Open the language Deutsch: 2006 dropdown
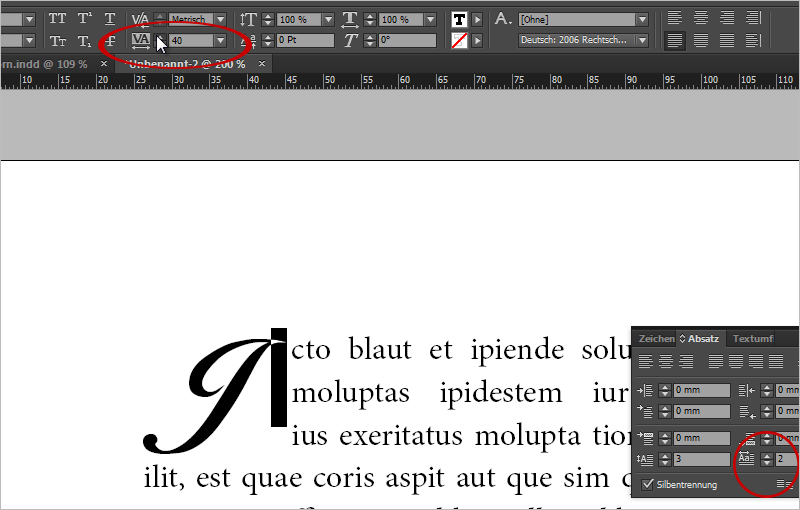Screen dimensions: 800x510 [x=642, y=40]
